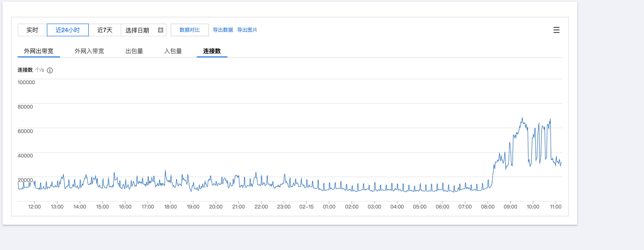Click the 导出图片 link
The image size is (644, 250).
pyautogui.click(x=247, y=30)
